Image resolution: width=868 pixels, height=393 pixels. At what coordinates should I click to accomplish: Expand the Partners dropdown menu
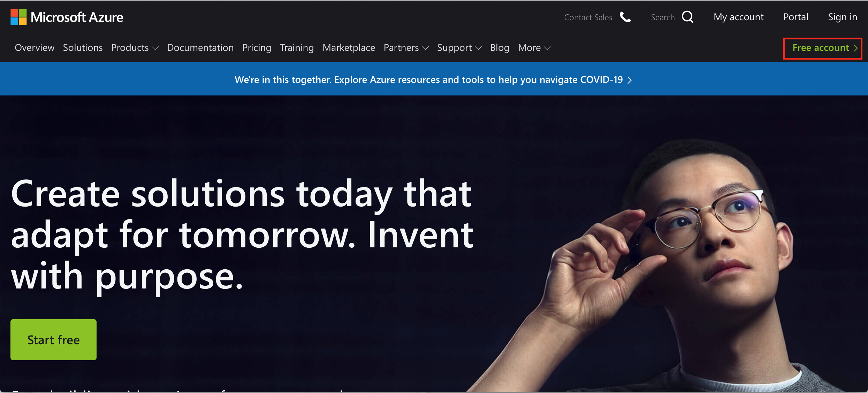(x=406, y=48)
